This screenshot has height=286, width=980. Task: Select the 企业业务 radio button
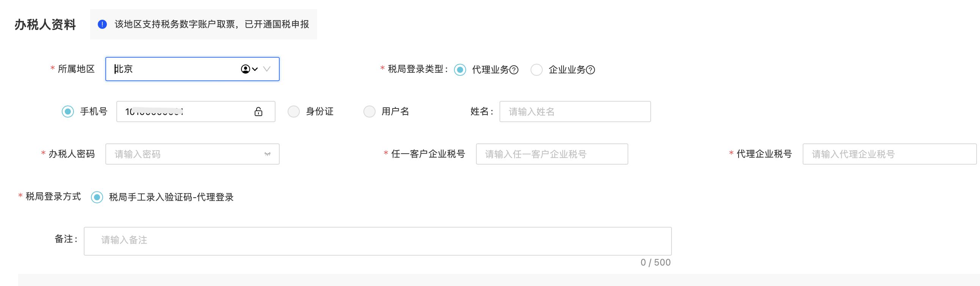(536, 70)
